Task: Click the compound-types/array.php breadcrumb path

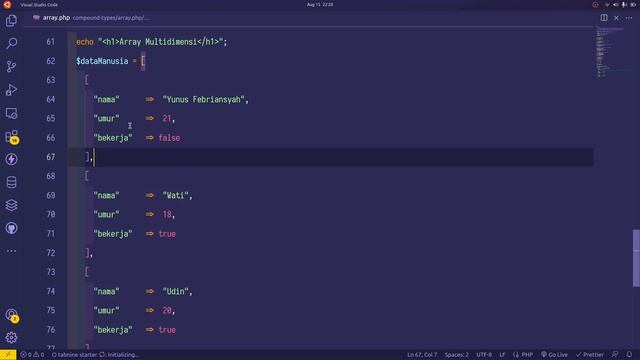Action: pos(111,18)
